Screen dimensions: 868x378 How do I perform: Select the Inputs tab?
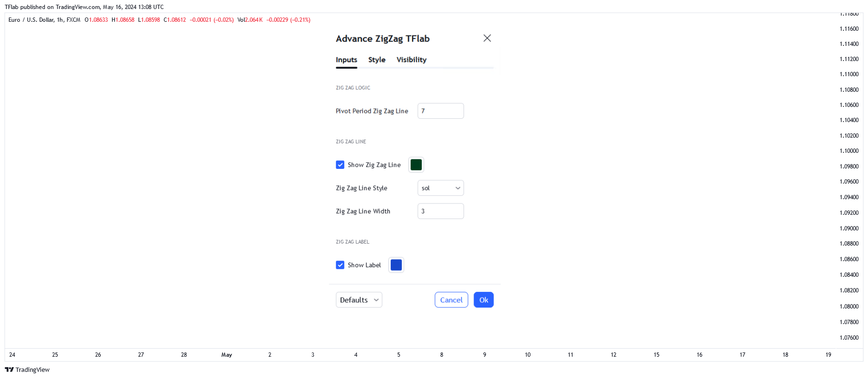[346, 60]
